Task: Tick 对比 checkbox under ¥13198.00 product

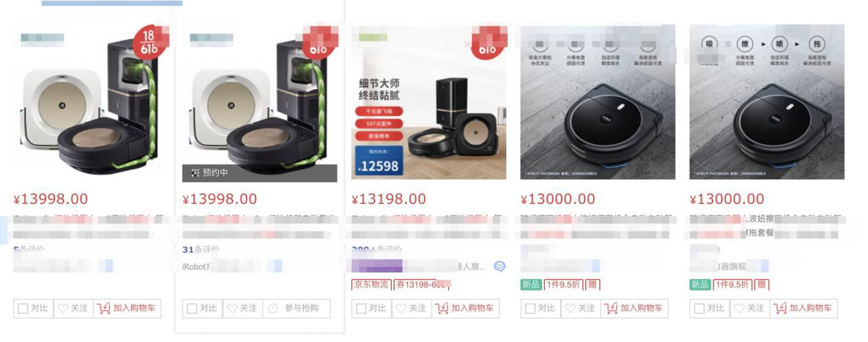Action: coord(362,308)
